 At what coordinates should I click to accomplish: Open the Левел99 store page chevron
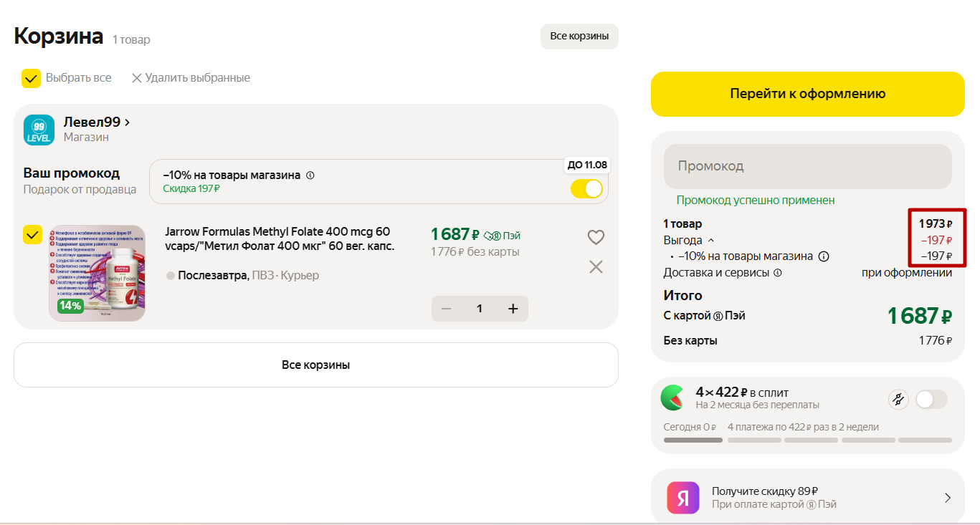pos(128,122)
